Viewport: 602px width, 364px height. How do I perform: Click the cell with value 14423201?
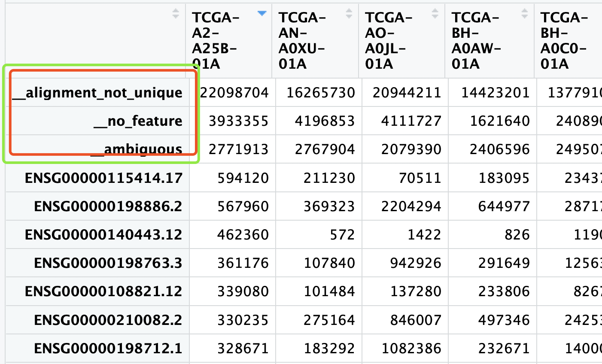click(x=493, y=92)
